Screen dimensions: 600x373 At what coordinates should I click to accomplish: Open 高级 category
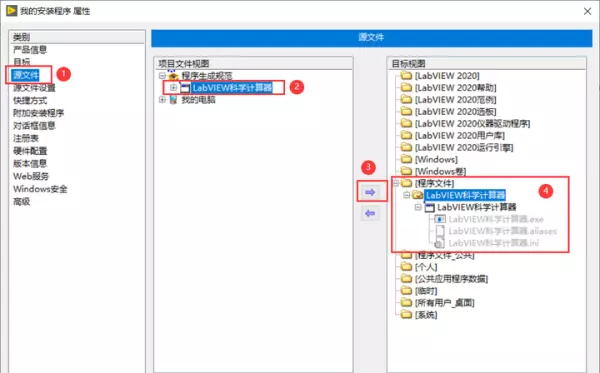[21, 201]
